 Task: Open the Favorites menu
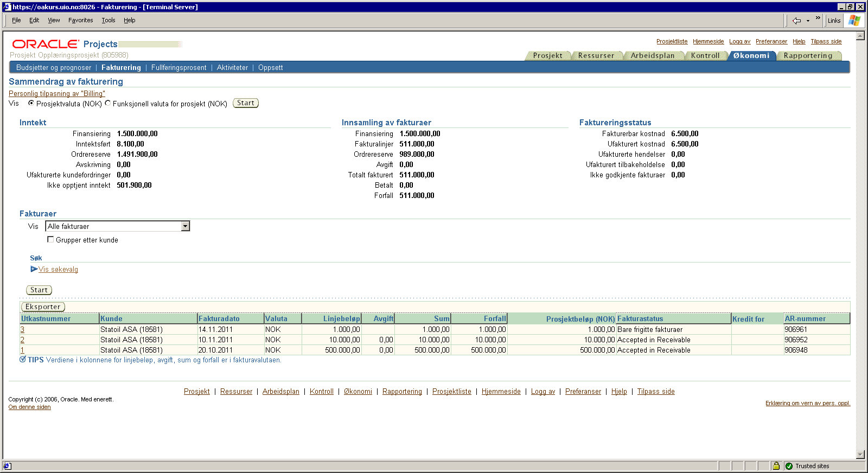(x=80, y=20)
